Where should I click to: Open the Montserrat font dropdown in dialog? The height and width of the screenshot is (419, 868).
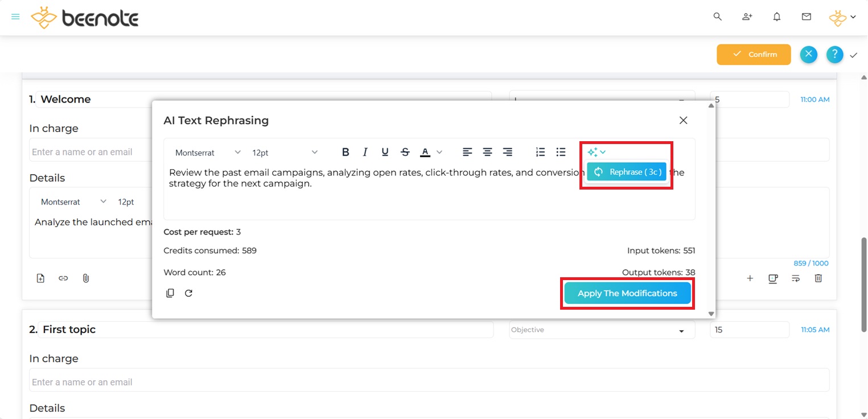coord(208,153)
